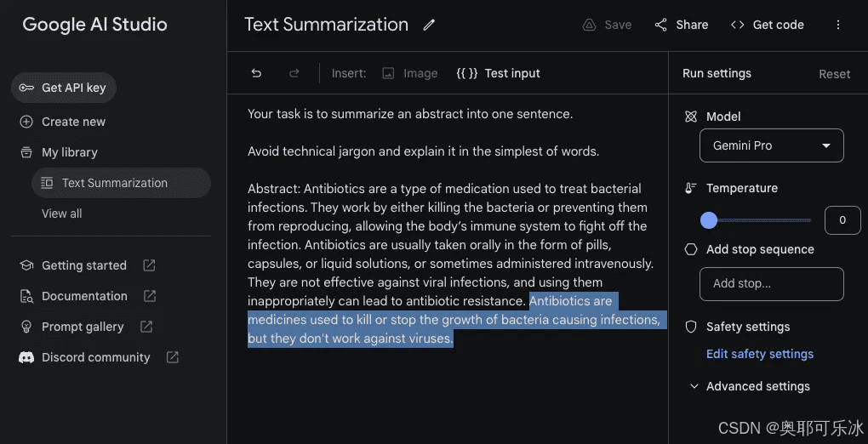Insert an image via the Image icon
This screenshot has width=868, height=444.
point(389,74)
